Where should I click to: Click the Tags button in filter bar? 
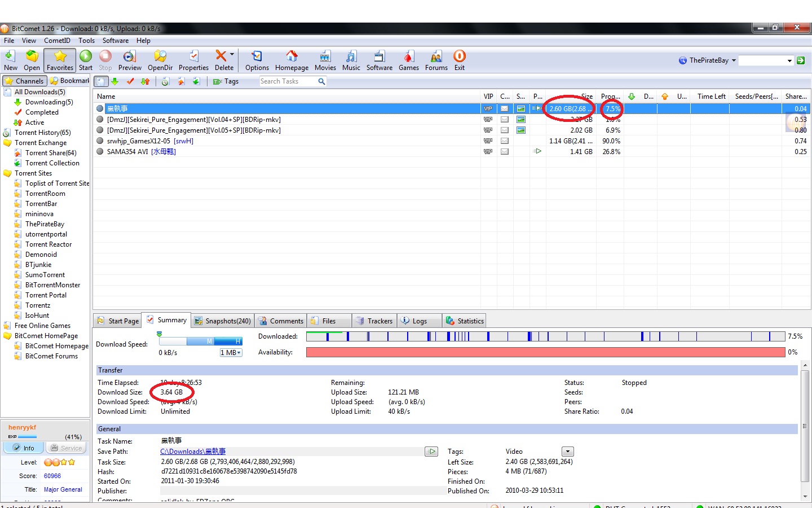pos(226,81)
